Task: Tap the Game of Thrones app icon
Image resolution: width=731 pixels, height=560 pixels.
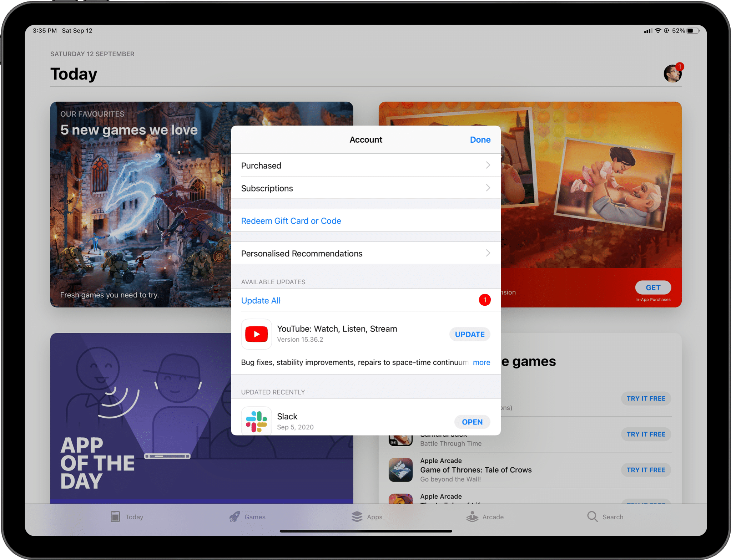Action: click(400, 470)
